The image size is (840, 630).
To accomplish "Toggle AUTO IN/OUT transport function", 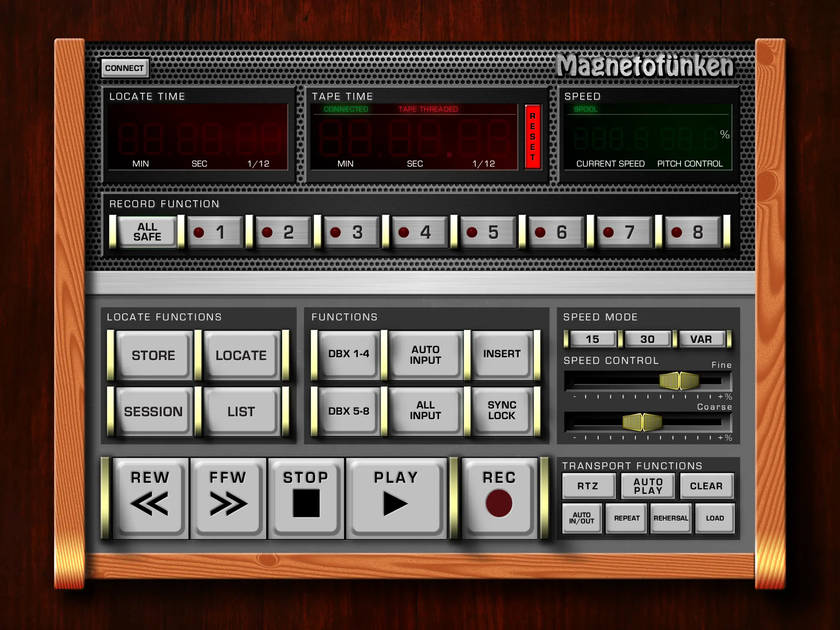I will click(582, 518).
